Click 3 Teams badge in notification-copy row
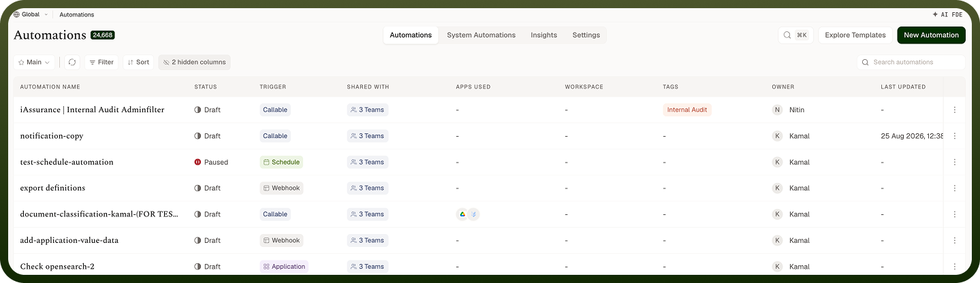980x283 pixels. [x=367, y=136]
